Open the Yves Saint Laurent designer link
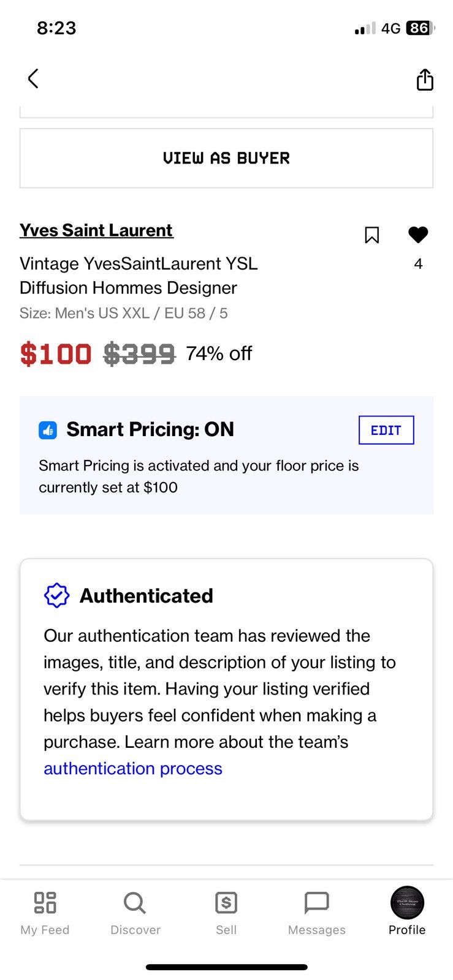453x980 pixels. (x=96, y=230)
